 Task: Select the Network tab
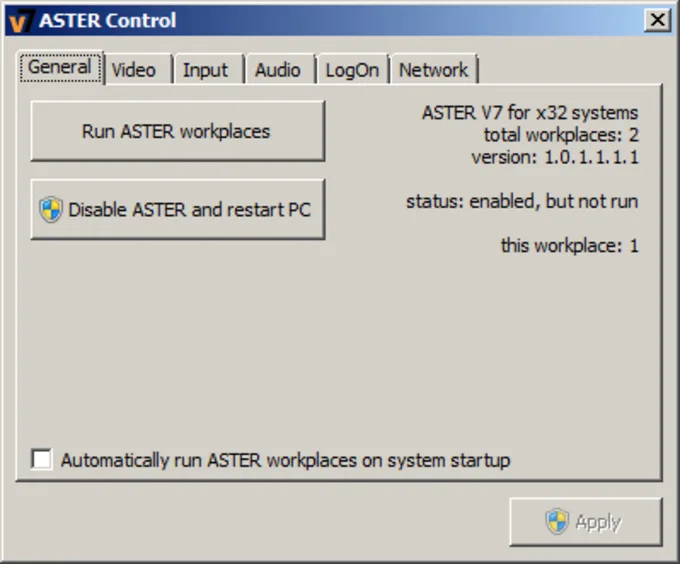pos(435,70)
